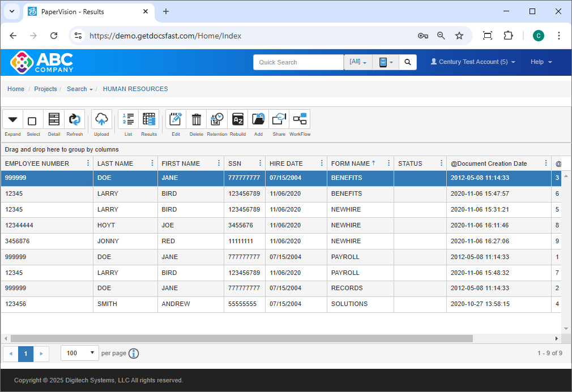Switch to Detail view
This screenshot has width=572, height=392.
tap(54, 120)
